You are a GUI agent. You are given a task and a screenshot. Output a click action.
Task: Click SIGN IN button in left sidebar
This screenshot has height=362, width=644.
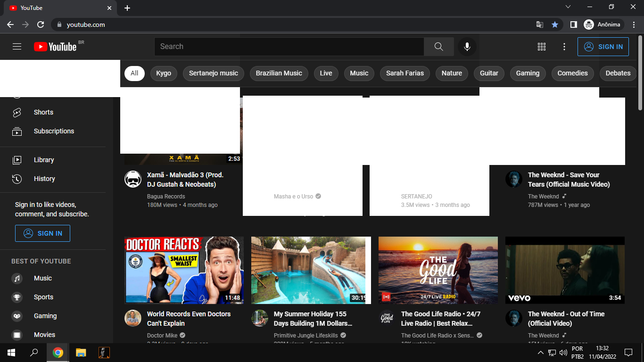point(42,233)
